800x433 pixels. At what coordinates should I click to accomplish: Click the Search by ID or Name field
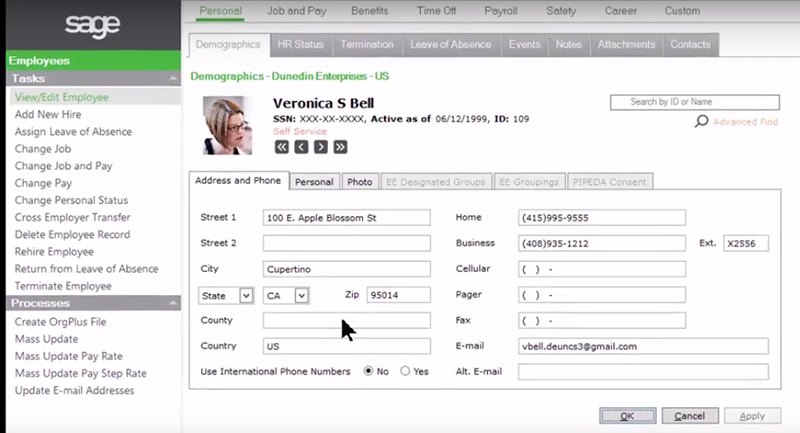click(x=694, y=102)
